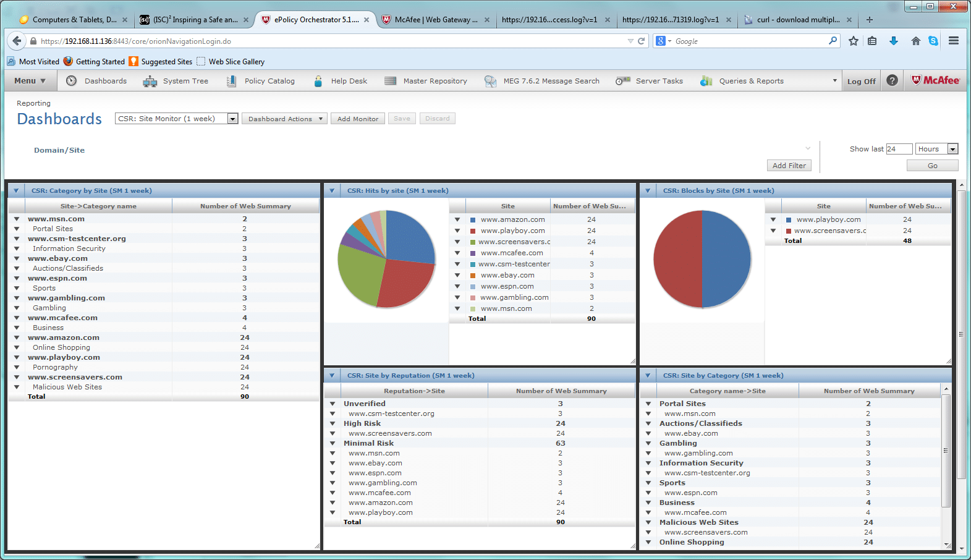Open the Hours unit dropdown
The image size is (971, 560).
point(937,149)
